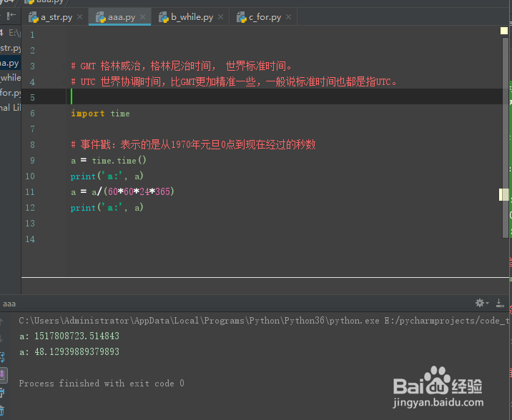Click the UTC comment on line 4
The height and width of the screenshot is (420, 512).
[234, 81]
